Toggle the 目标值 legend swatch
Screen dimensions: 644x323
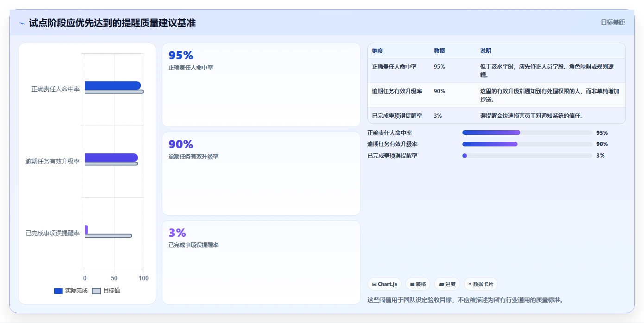(x=96, y=291)
